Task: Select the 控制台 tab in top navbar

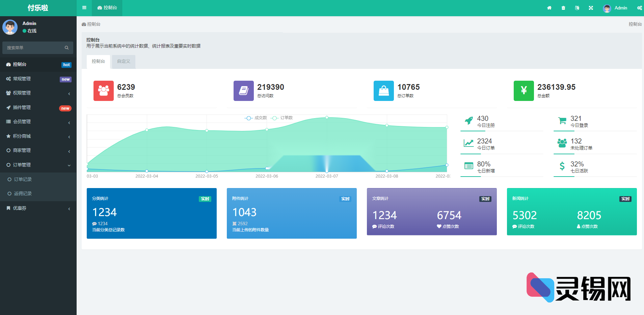Action: coord(107,8)
